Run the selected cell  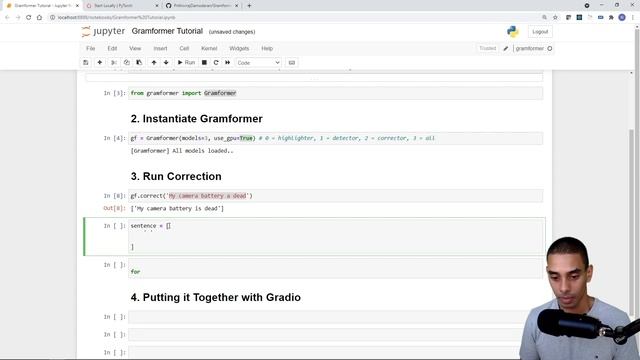click(186, 62)
